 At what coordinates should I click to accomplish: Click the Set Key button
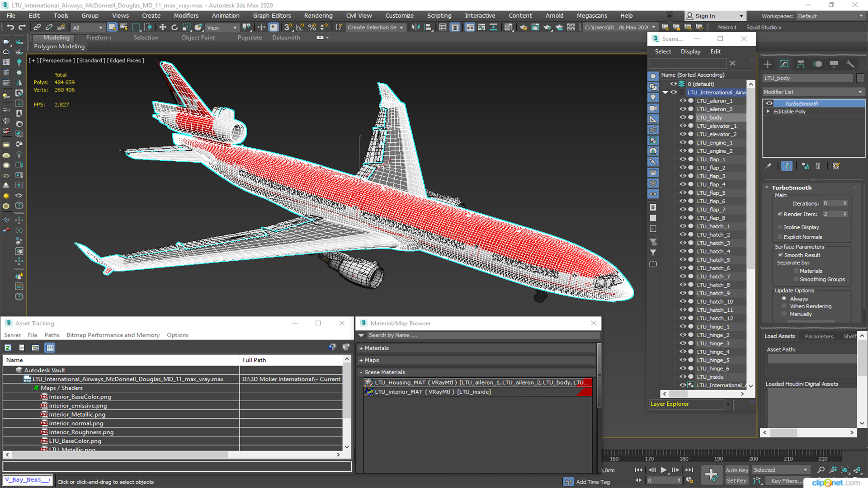point(736,481)
